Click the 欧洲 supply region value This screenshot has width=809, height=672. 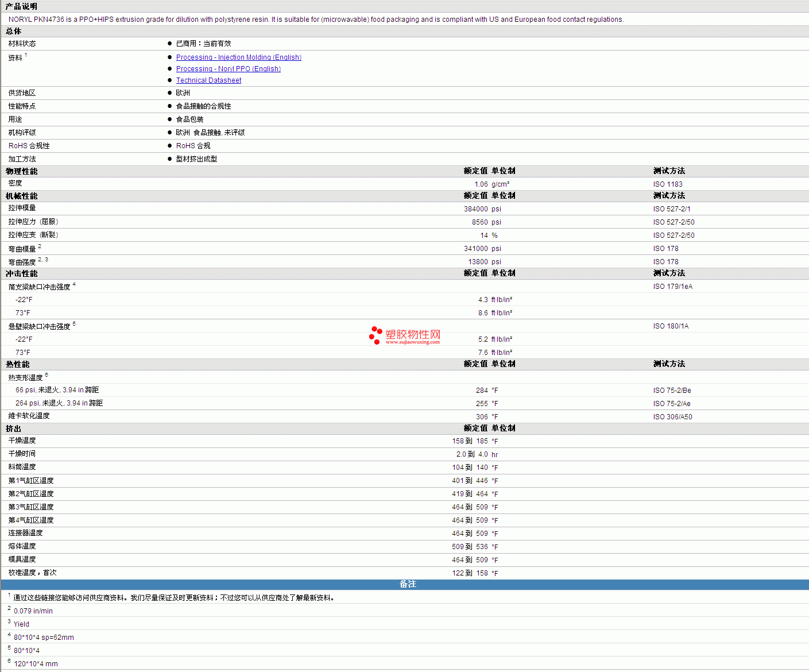pos(183,93)
